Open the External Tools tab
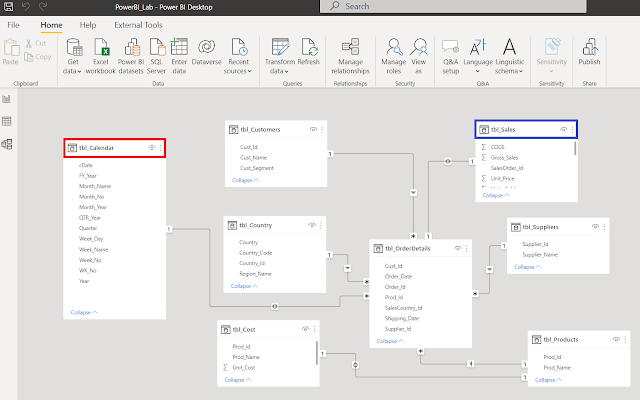 pyautogui.click(x=138, y=25)
